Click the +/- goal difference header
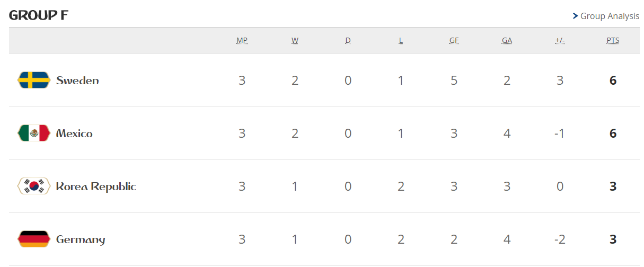Screen dimensions: 644x267 pos(560,41)
